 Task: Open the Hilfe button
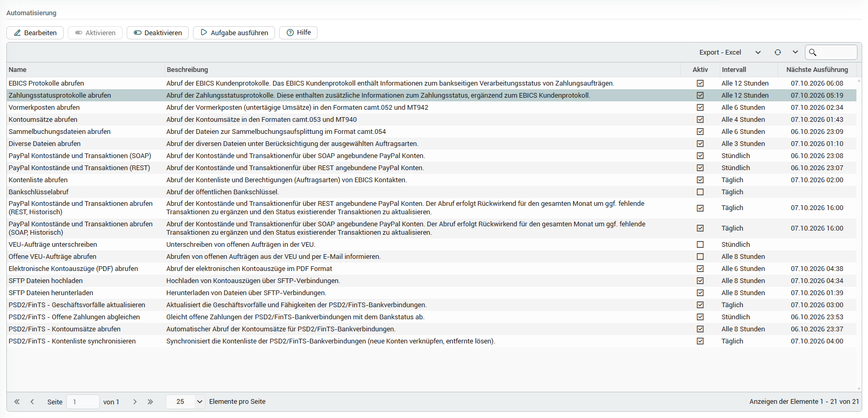tap(298, 33)
